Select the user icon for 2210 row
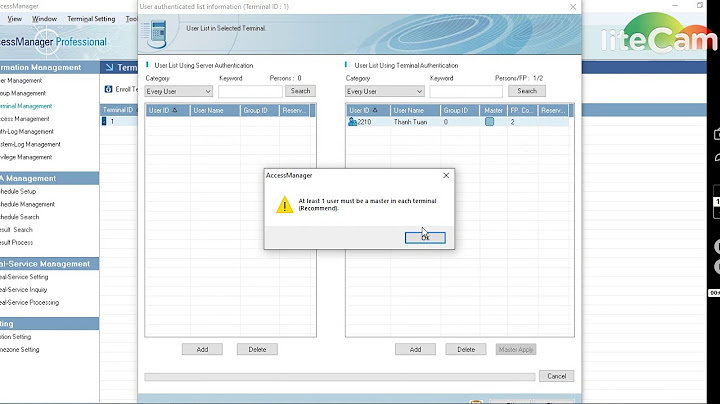Screen dimensions: 720x404 (x=352, y=122)
